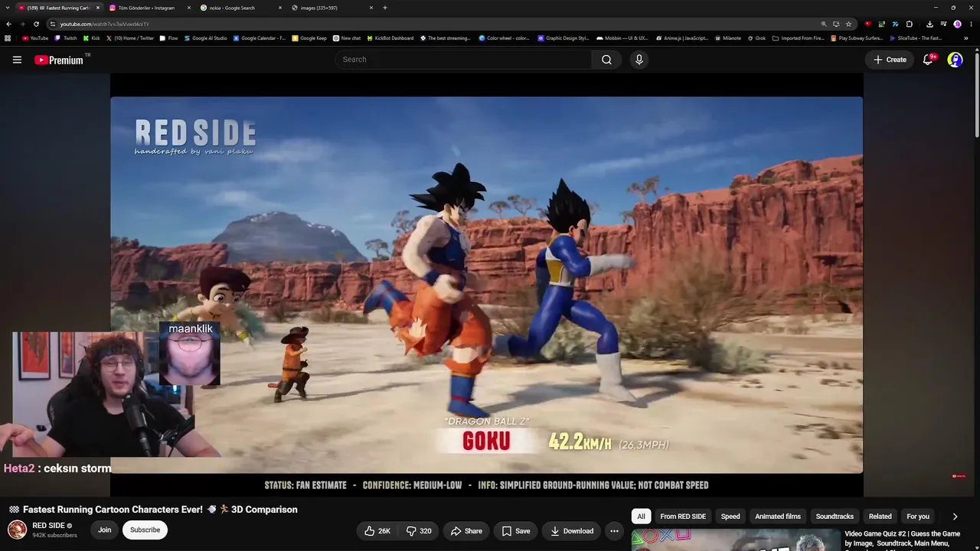This screenshot has width=980, height=551.
Task: Filter related videos by Speed chip
Action: 730,517
